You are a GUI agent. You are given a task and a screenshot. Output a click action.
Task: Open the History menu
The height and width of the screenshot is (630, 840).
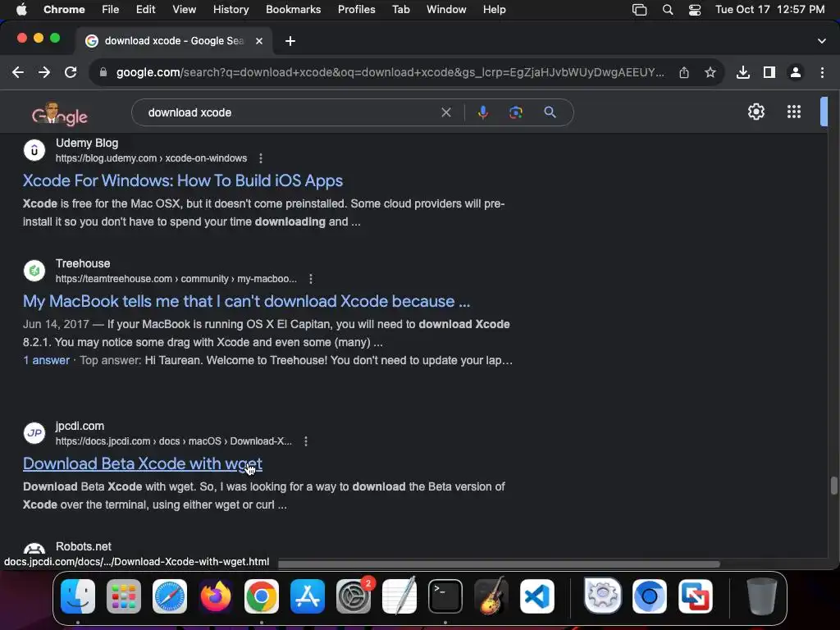point(231,10)
